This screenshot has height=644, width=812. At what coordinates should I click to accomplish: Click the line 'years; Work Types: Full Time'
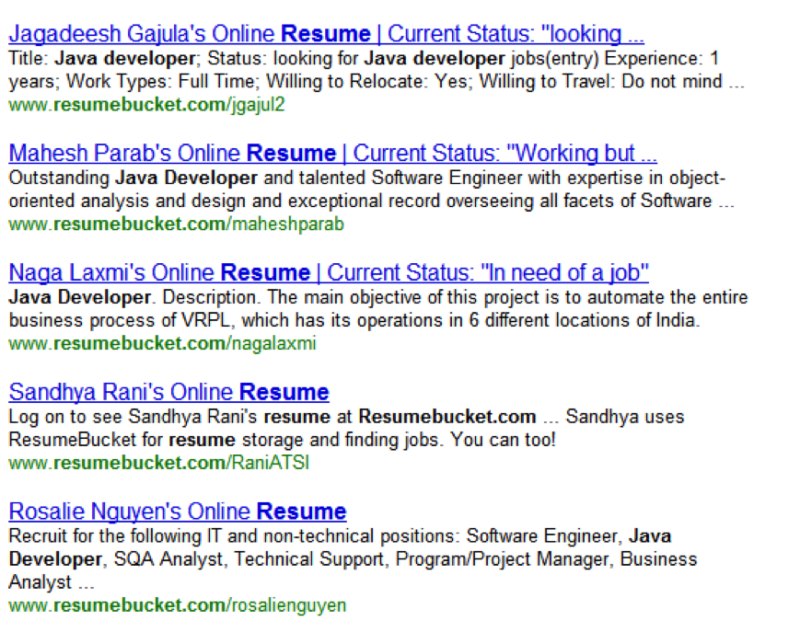click(377, 82)
